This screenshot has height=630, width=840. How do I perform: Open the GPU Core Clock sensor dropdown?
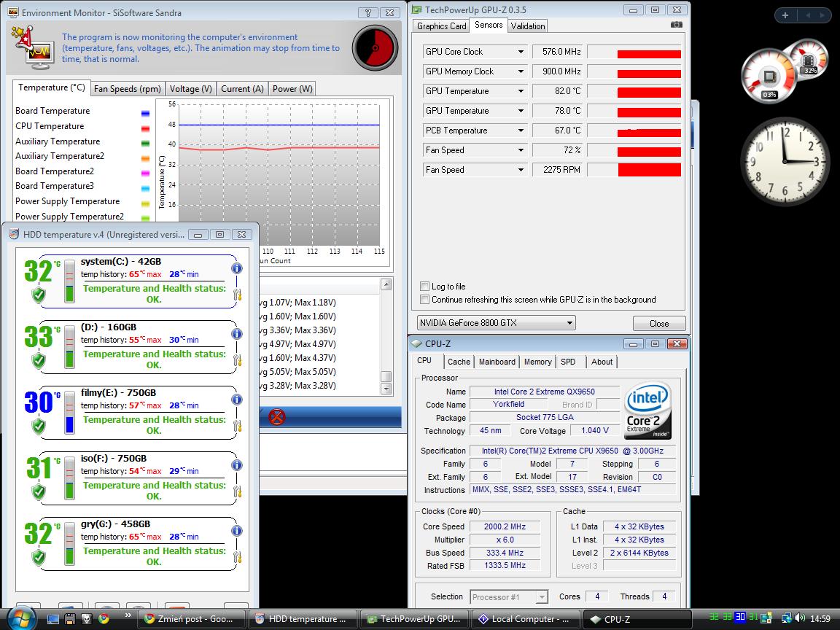[521, 52]
